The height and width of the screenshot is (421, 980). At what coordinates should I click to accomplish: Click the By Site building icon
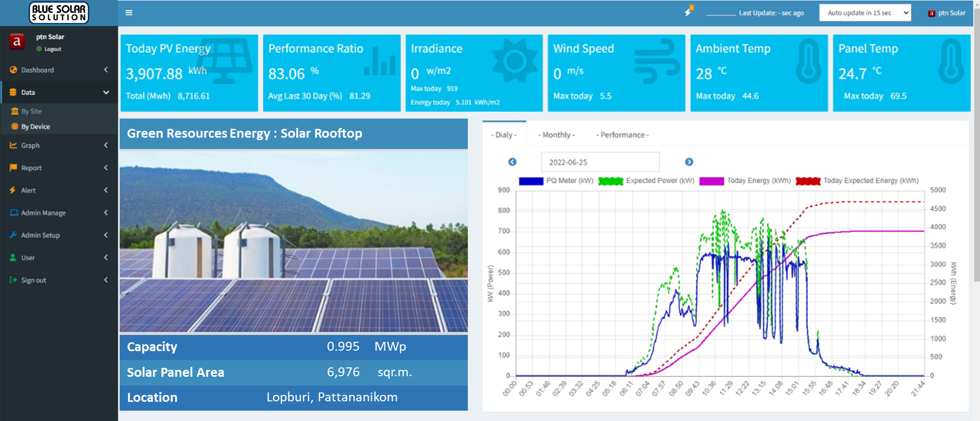[15, 111]
